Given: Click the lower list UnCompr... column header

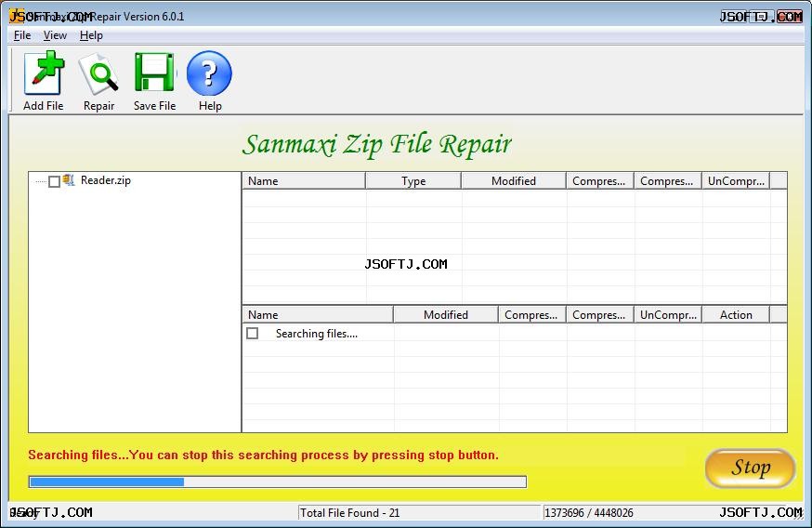Looking at the screenshot, I should point(668,314).
